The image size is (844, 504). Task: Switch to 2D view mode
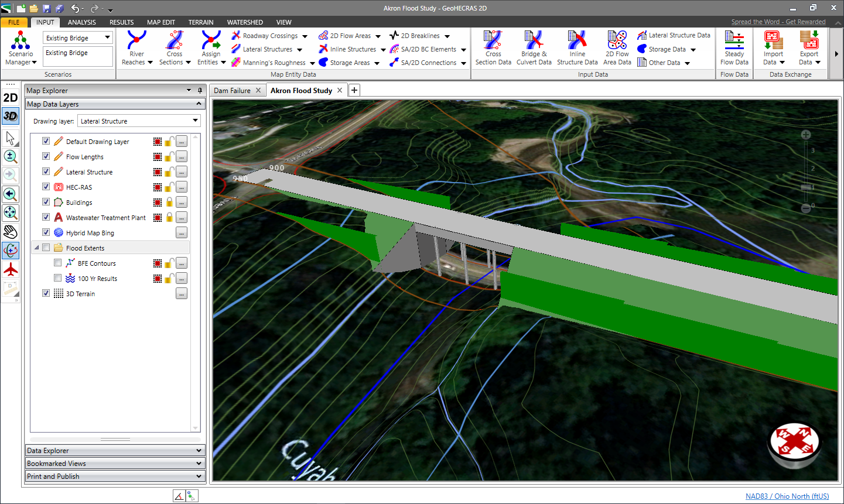(x=11, y=97)
